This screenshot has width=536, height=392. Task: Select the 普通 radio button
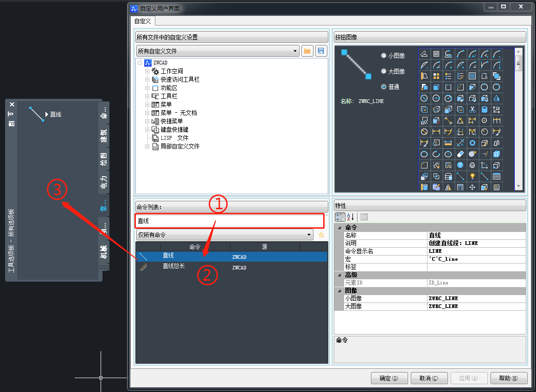click(x=383, y=87)
